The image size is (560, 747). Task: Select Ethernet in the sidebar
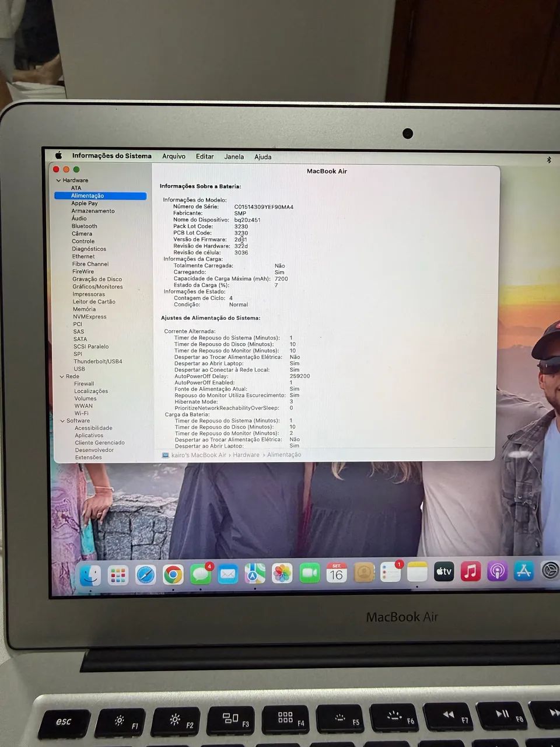point(83,257)
